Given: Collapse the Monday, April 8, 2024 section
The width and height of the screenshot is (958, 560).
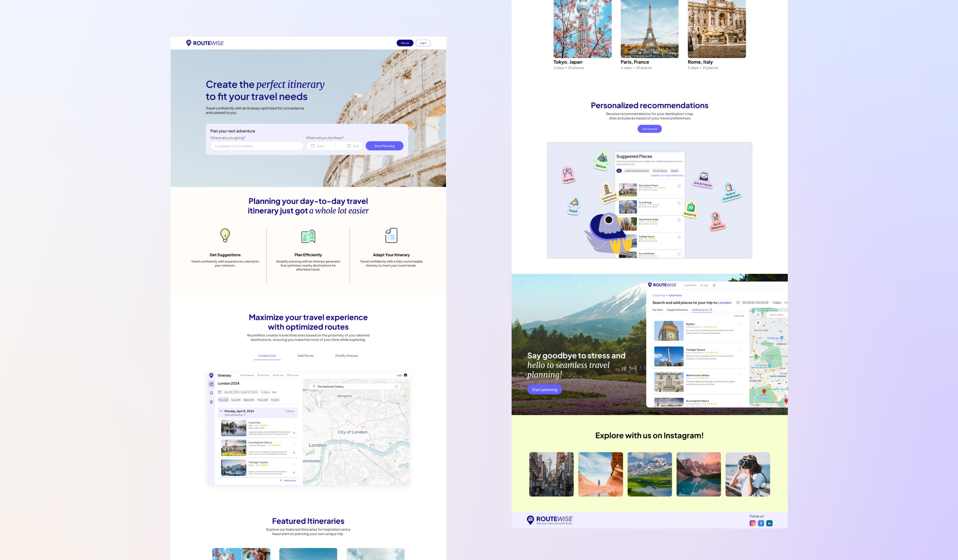Looking at the screenshot, I should 221,411.
